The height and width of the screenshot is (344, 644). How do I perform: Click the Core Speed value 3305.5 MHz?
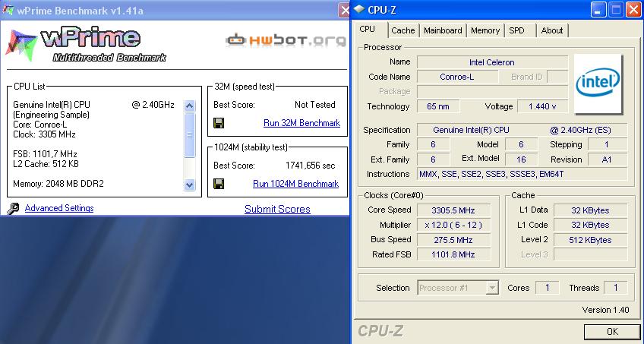453,210
